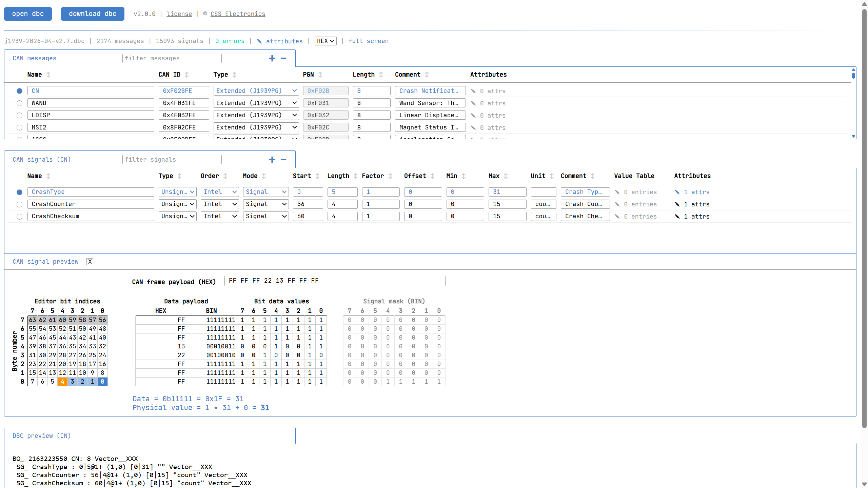868x488 pixels.
Task: Open Intel byte order dropdown for CrashType
Action: coord(220,192)
